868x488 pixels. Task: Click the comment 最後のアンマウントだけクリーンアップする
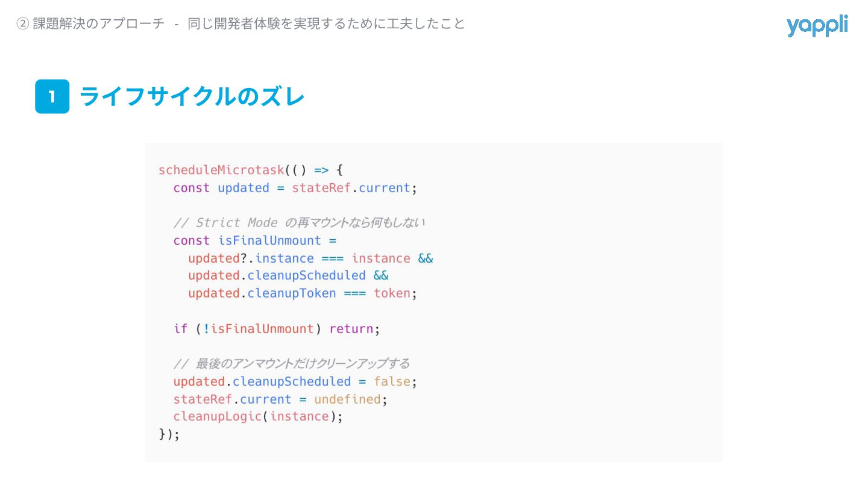click(292, 364)
